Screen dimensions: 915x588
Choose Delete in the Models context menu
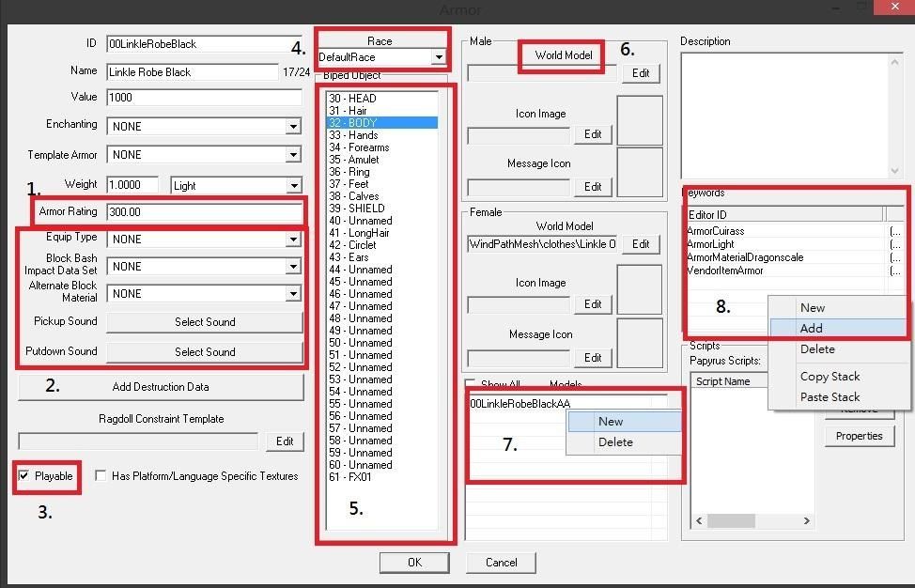pyautogui.click(x=625, y=442)
